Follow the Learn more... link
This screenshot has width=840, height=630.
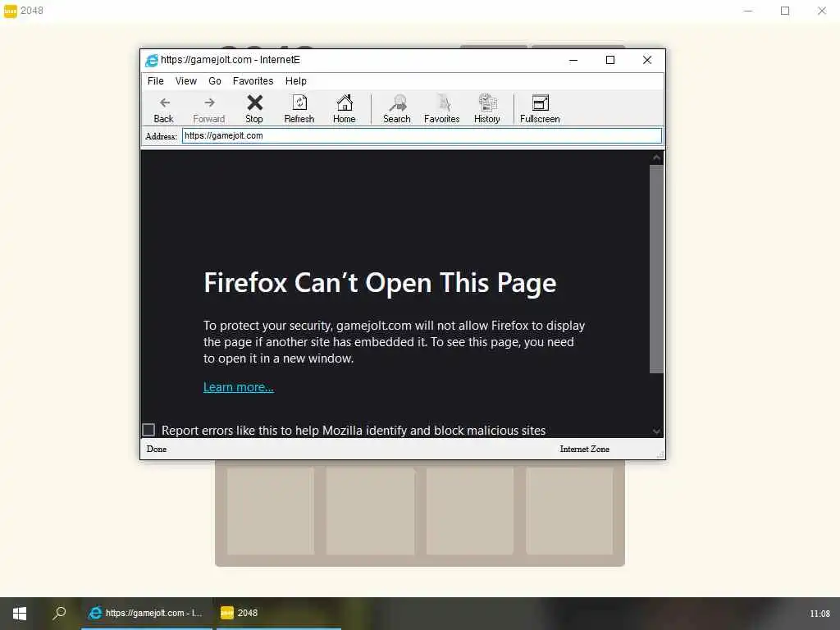239,387
